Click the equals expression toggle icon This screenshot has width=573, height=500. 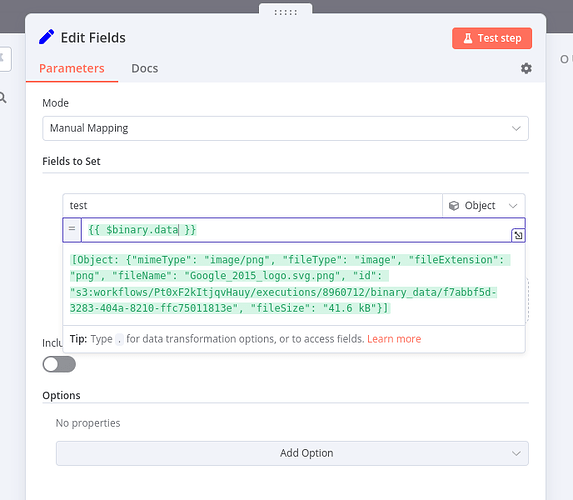point(72,230)
